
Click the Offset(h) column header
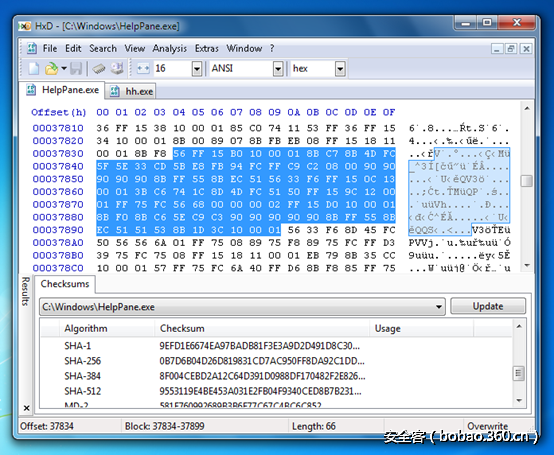[x=59, y=112]
